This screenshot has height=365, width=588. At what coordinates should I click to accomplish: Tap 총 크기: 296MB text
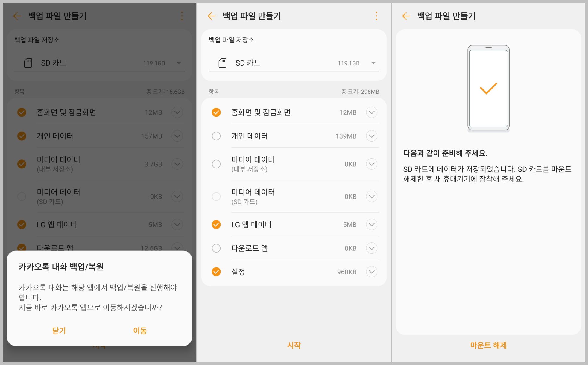360,92
